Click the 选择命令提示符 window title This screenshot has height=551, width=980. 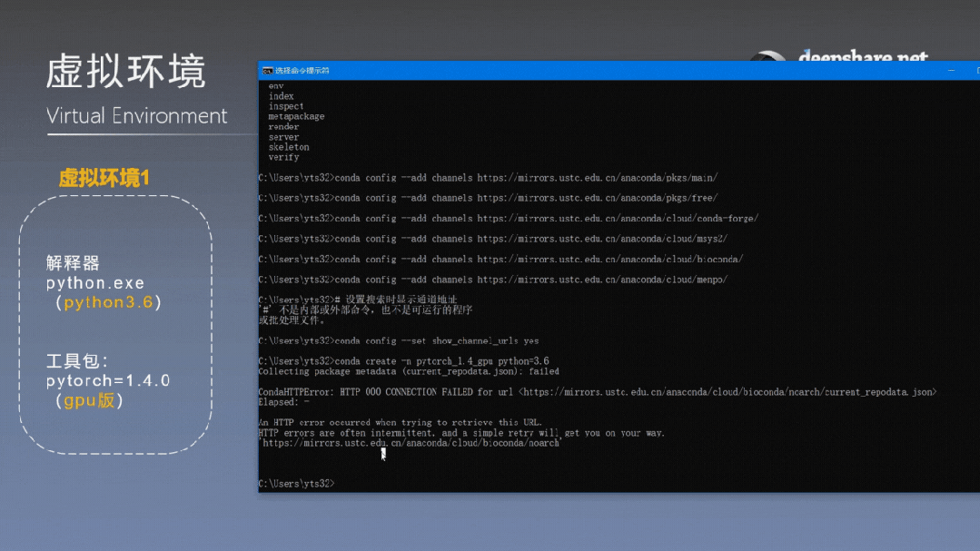[x=302, y=71]
